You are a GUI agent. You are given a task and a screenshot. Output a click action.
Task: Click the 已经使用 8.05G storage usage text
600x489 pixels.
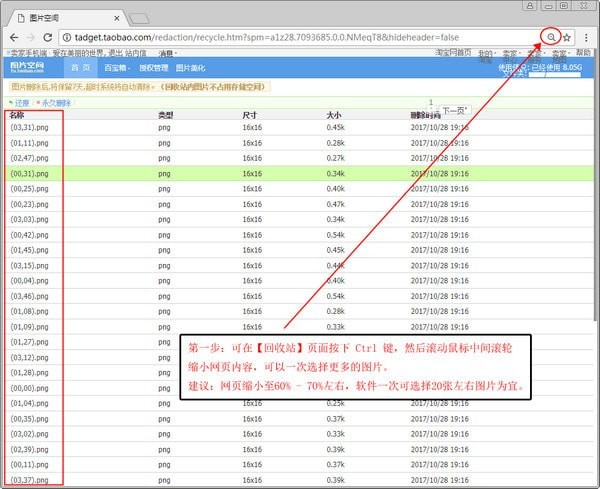[557, 67]
